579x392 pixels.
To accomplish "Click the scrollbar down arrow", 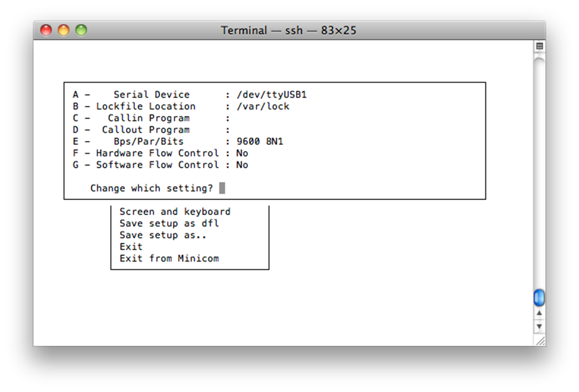I will click(539, 326).
